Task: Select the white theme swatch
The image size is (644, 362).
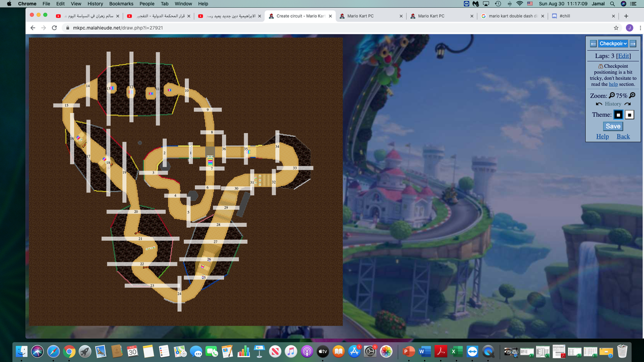Action: pyautogui.click(x=629, y=115)
